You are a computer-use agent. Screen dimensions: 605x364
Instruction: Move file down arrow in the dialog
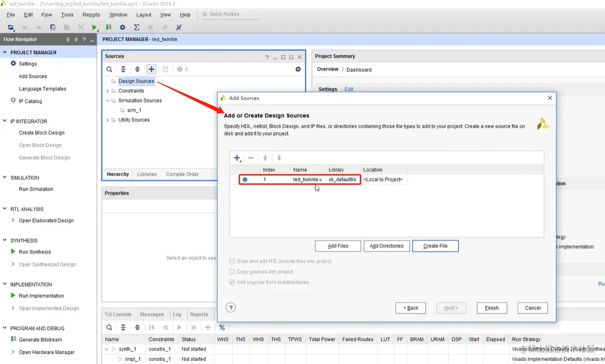click(x=279, y=158)
